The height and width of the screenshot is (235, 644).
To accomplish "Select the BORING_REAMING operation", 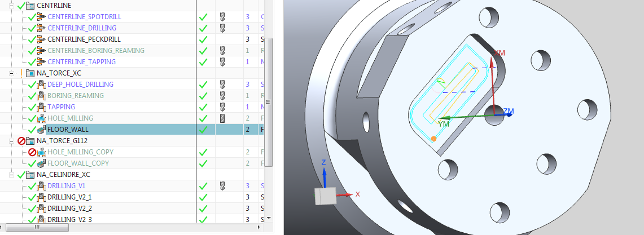I will click(x=76, y=96).
